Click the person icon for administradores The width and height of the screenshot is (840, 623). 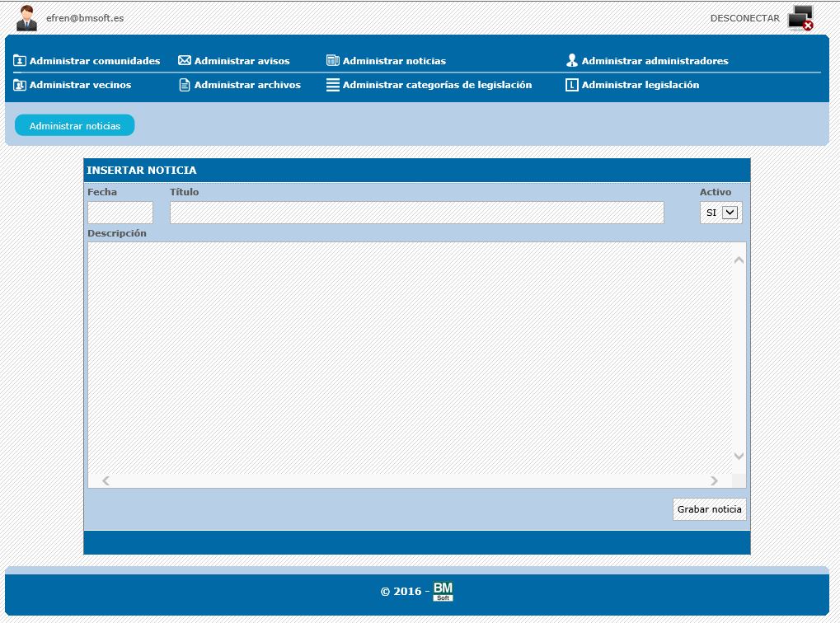tap(572, 61)
